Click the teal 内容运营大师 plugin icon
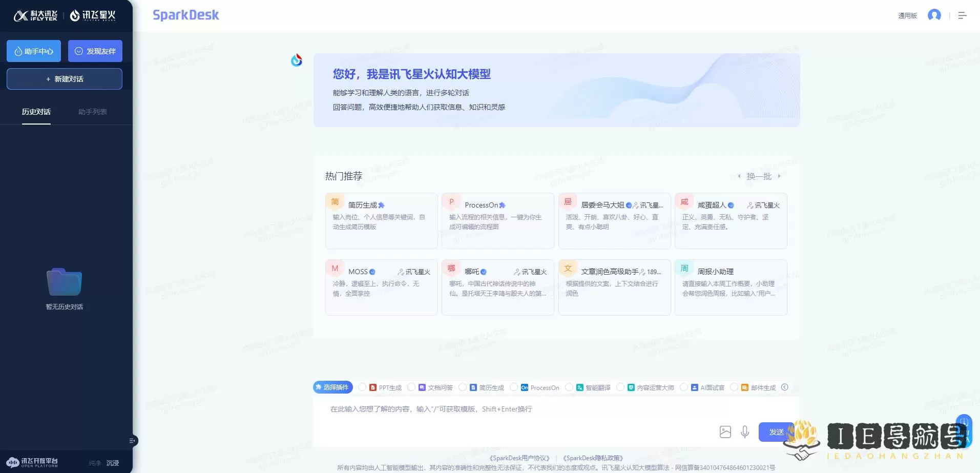 click(x=631, y=387)
